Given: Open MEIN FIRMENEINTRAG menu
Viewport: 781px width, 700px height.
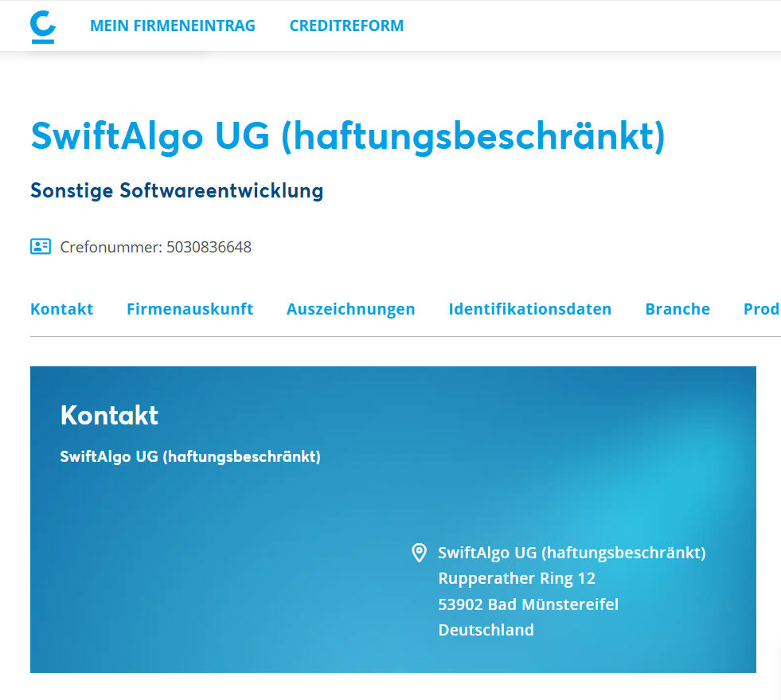Looking at the screenshot, I should [x=172, y=26].
